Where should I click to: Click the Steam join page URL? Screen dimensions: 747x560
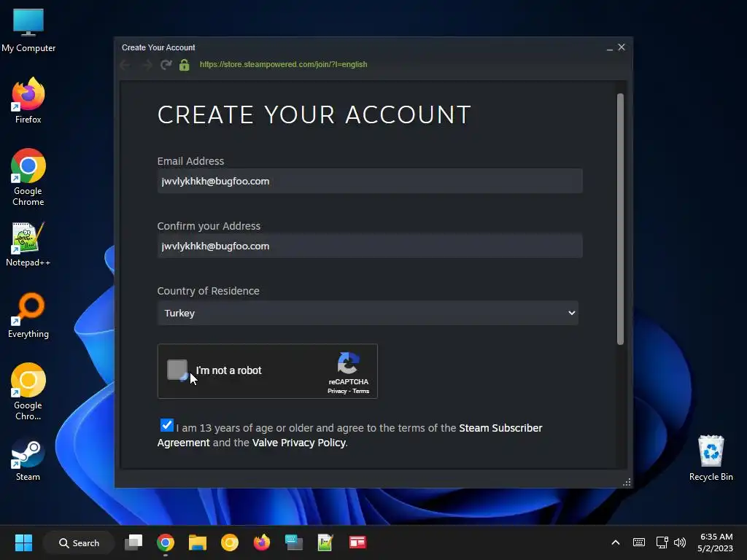pyautogui.click(x=284, y=65)
